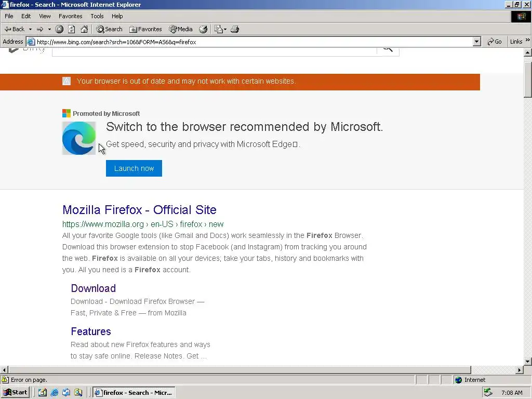This screenshot has height=399, width=532.
Task: Click the Internet zone globe icon
Action: click(458, 380)
